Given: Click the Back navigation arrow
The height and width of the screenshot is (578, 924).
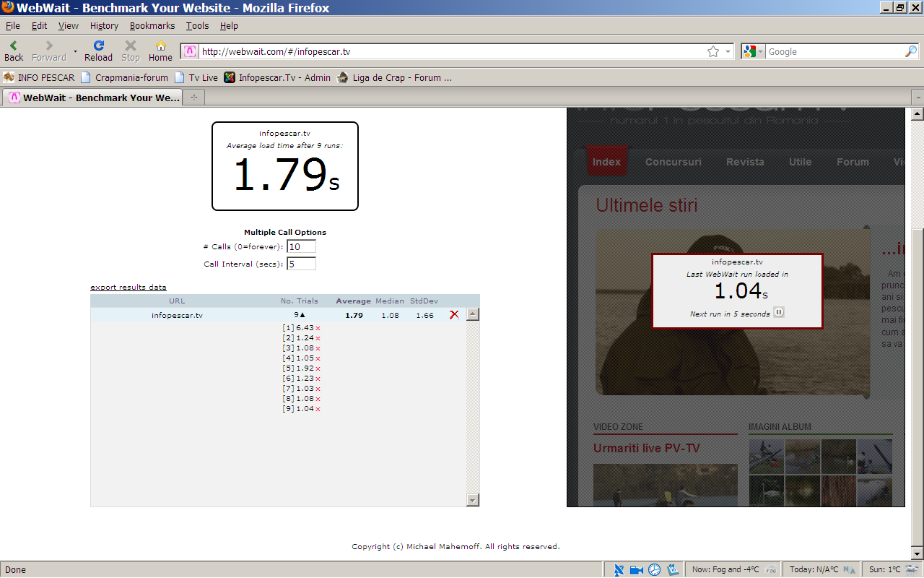Looking at the screenshot, I should [x=13, y=51].
